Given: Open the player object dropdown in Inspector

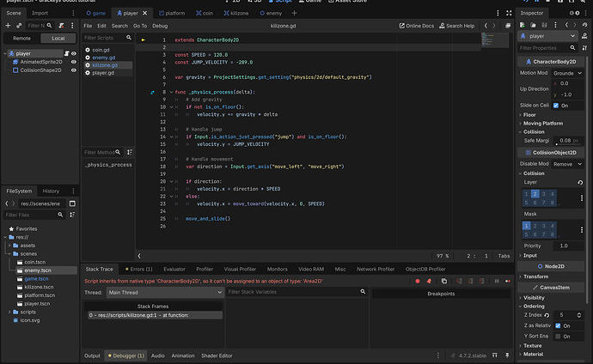Looking at the screenshot, I should [x=547, y=36].
